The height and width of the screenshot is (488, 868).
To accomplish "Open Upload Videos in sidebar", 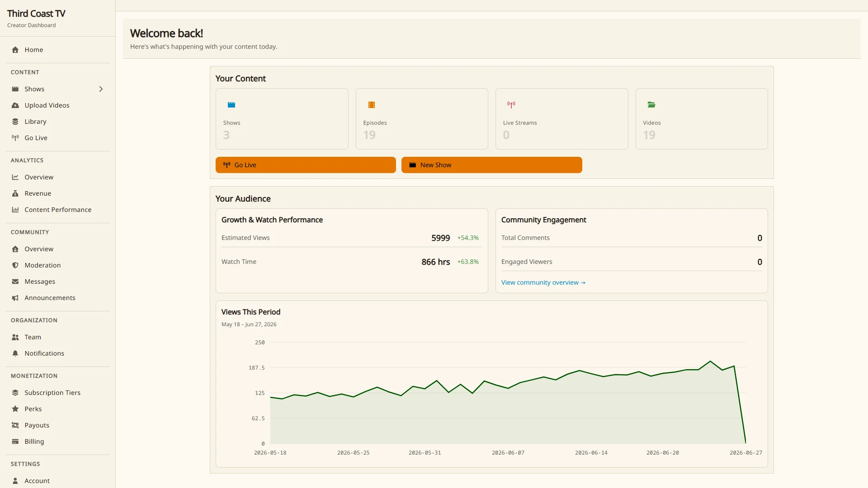I will 58,105.
